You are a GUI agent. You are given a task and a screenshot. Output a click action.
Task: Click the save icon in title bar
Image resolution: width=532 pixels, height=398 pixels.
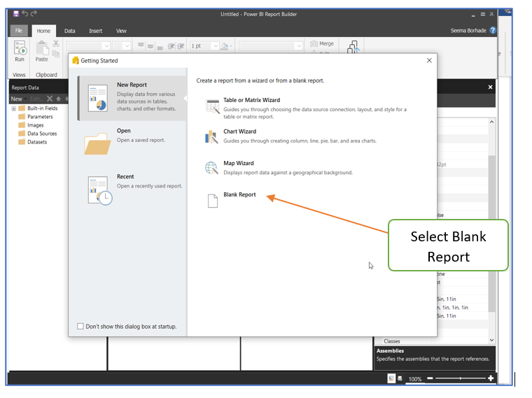tap(15, 14)
